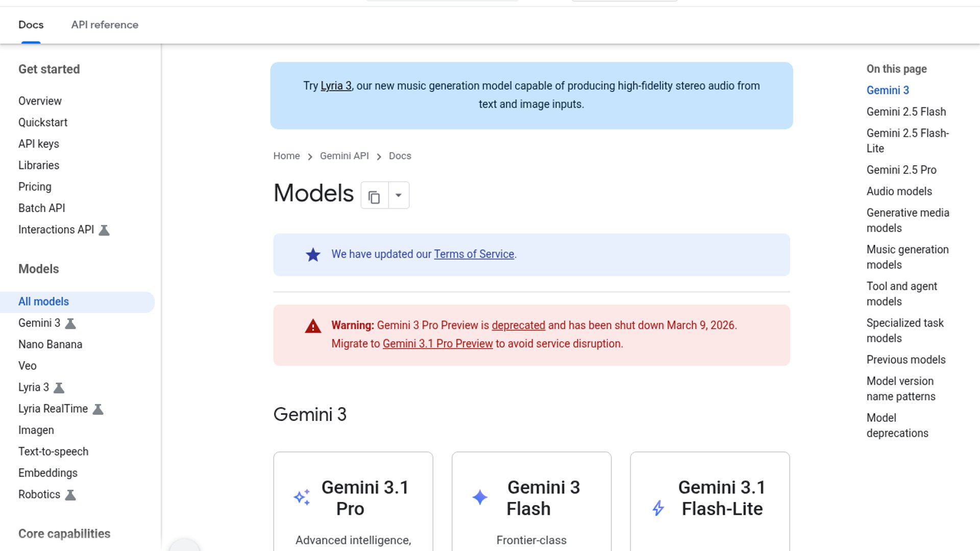Click the blue star icon in Terms notice
The height and width of the screenshot is (551, 980).
tap(313, 255)
